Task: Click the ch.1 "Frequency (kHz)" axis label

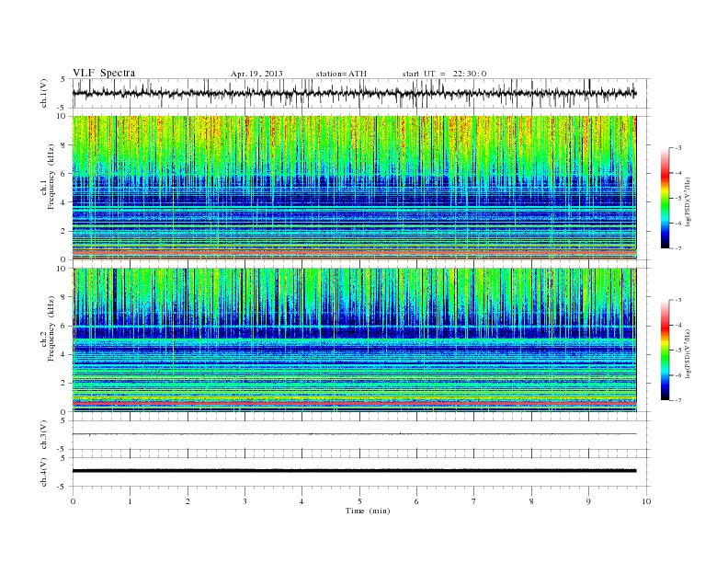Action: (51, 177)
